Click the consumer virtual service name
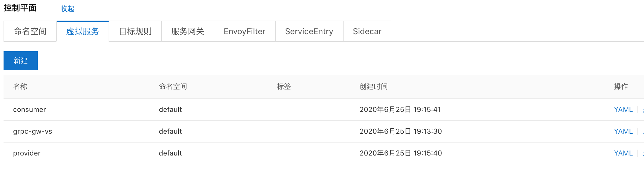 pyautogui.click(x=30, y=110)
